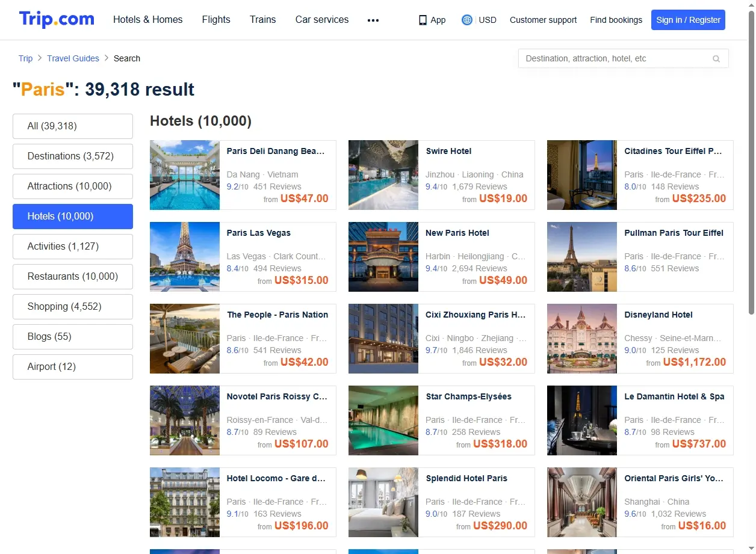Open Paris Las Vegas thumbnail image
Image resolution: width=756 pixels, height=554 pixels.
tap(185, 257)
